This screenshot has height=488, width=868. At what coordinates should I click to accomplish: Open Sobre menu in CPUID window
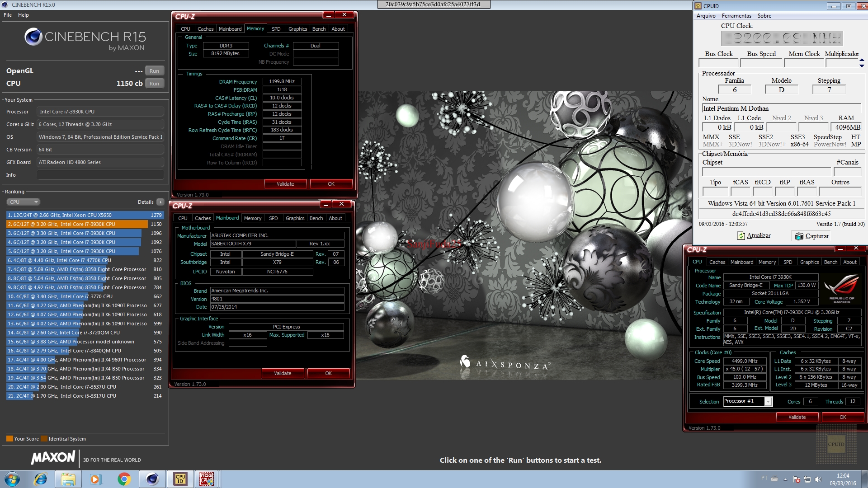(x=764, y=16)
